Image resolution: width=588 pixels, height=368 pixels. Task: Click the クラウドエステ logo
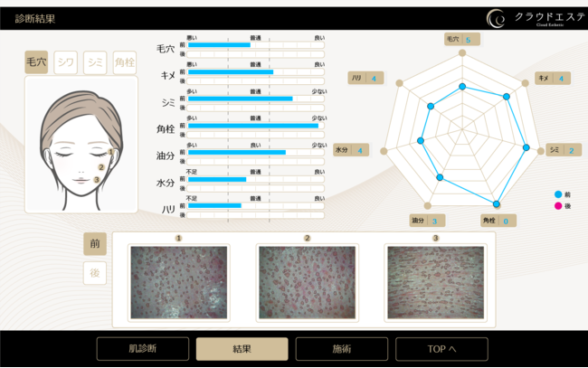[x=536, y=18]
